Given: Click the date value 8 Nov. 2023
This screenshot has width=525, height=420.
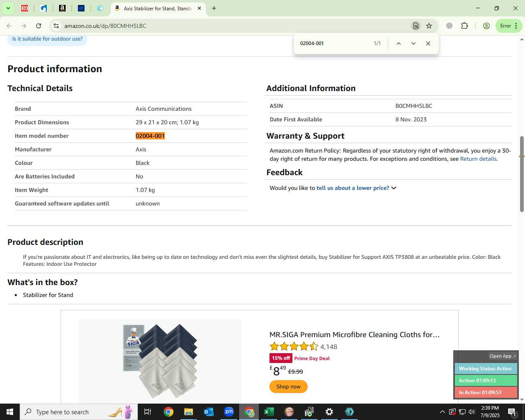Looking at the screenshot, I should coord(411,119).
